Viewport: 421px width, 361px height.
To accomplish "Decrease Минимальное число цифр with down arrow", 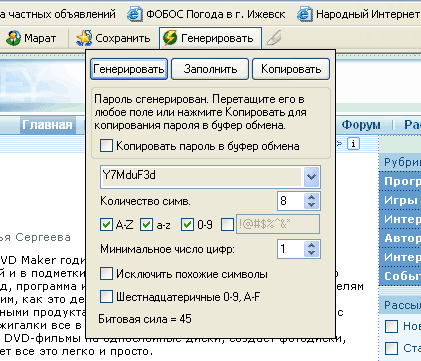I will [312, 253].
